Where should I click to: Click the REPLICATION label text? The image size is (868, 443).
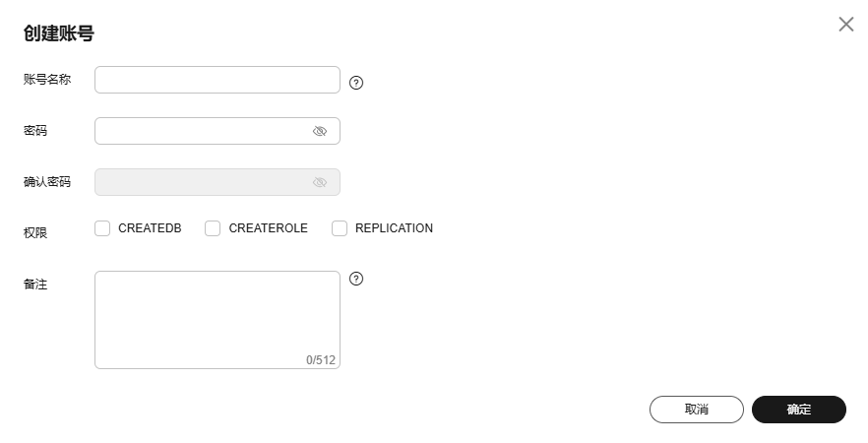pos(394,228)
